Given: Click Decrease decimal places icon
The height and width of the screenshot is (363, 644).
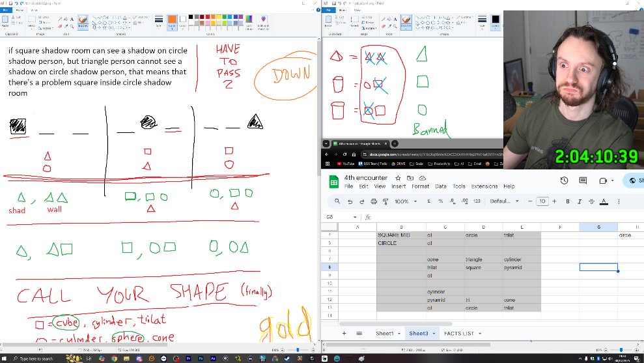Looking at the screenshot, I should pyautogui.click(x=453, y=201).
